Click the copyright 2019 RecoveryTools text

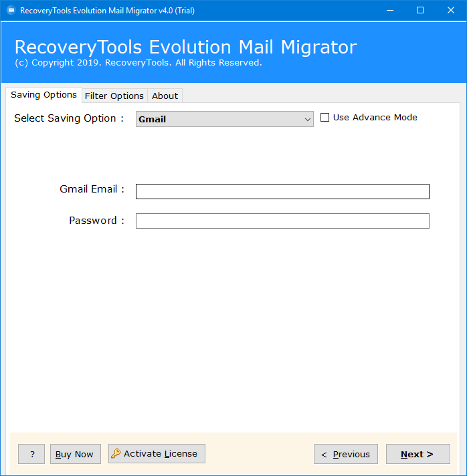(x=138, y=63)
